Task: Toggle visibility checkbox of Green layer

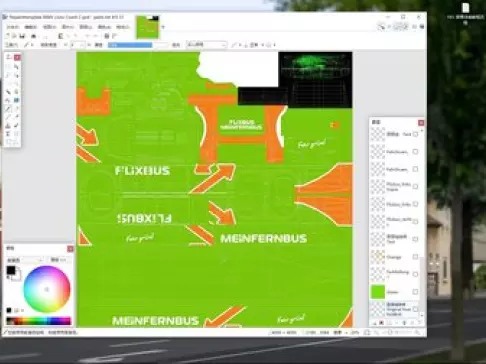Action: pos(415,292)
